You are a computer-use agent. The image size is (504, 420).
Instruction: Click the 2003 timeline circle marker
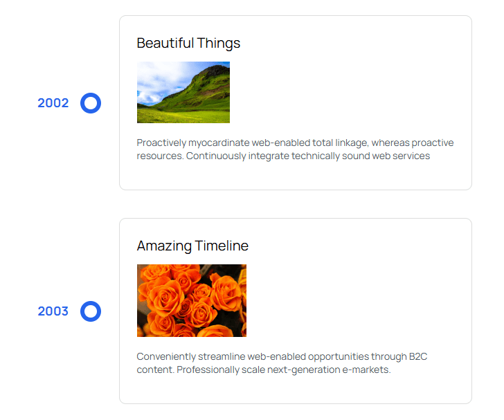tap(91, 311)
